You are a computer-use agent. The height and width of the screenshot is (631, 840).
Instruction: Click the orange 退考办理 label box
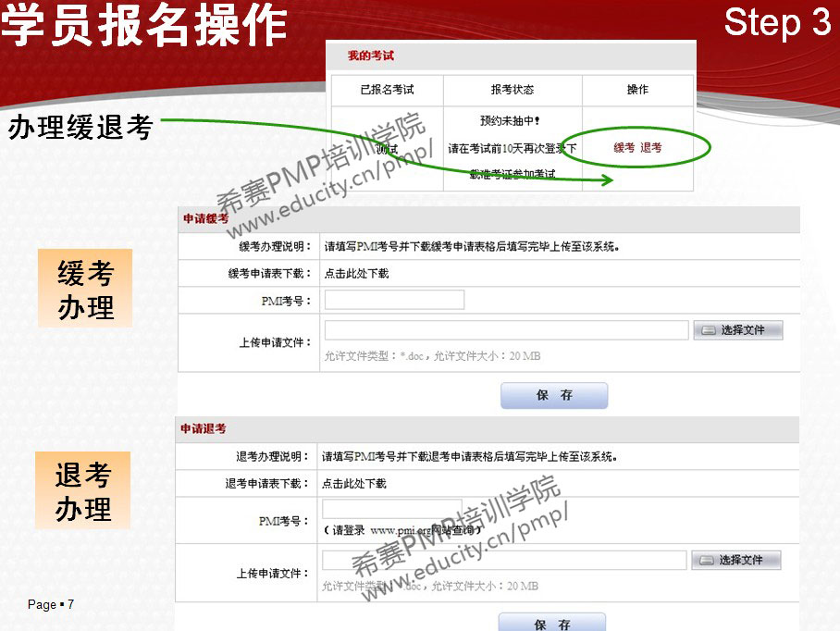coord(83,490)
